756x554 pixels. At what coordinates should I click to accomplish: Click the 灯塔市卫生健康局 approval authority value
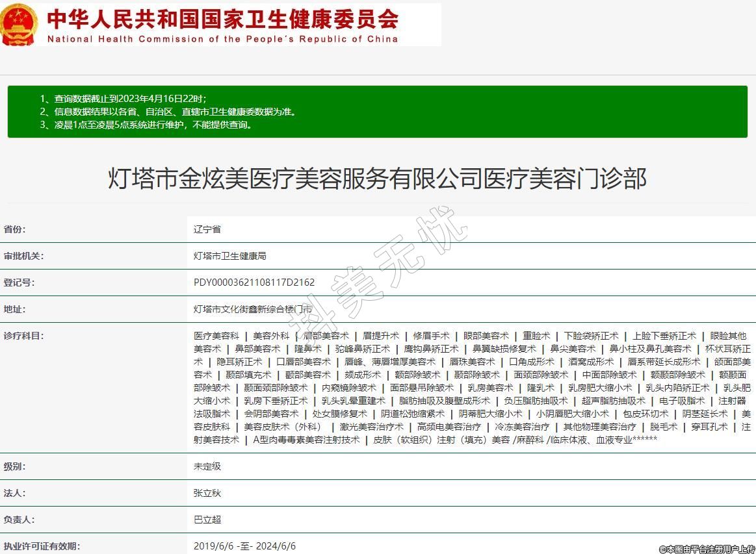pos(230,256)
